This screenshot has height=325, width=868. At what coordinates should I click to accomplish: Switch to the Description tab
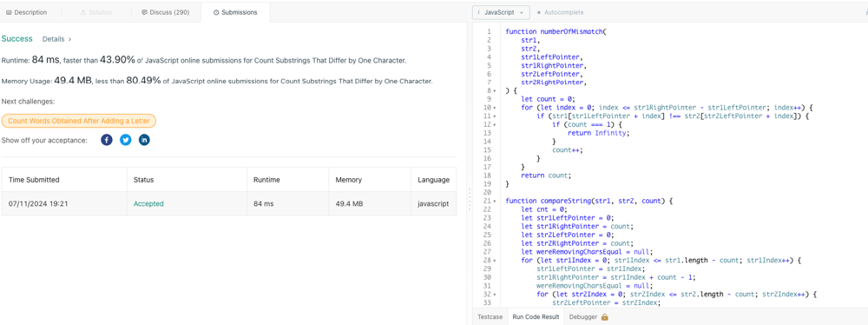click(27, 12)
